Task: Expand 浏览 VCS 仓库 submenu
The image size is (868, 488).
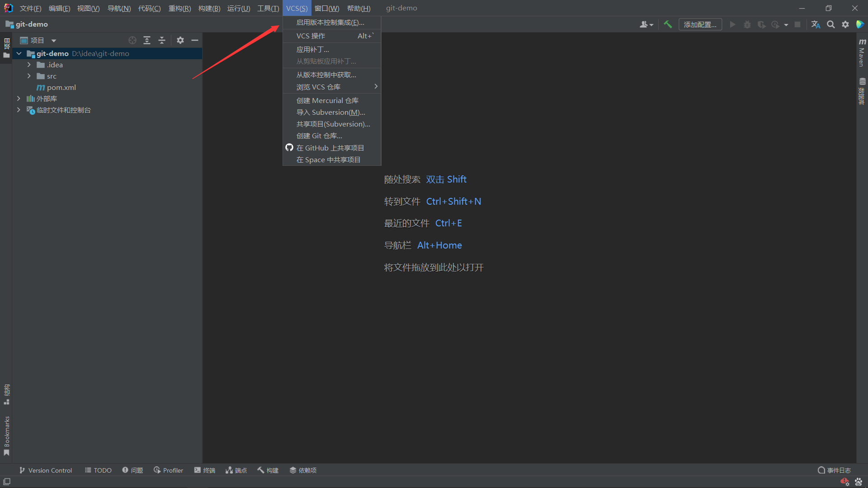Action: point(332,87)
